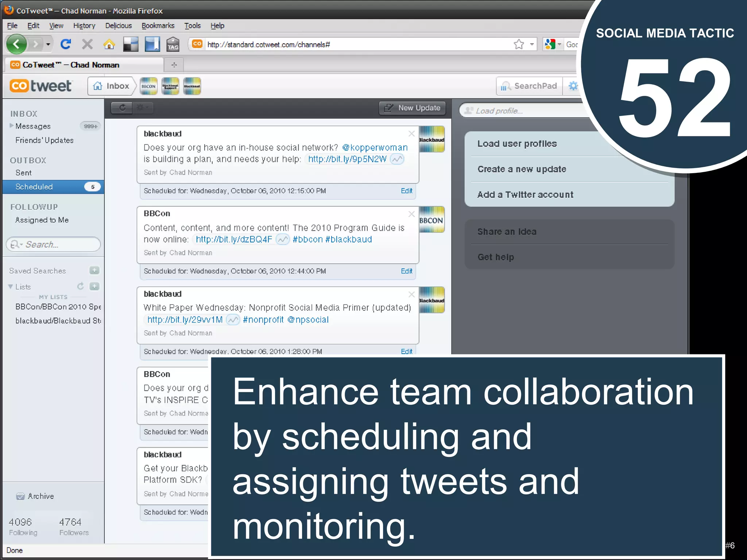Click the sidebar Search field
Image resolution: width=747 pixels, height=560 pixels.
tap(53, 244)
